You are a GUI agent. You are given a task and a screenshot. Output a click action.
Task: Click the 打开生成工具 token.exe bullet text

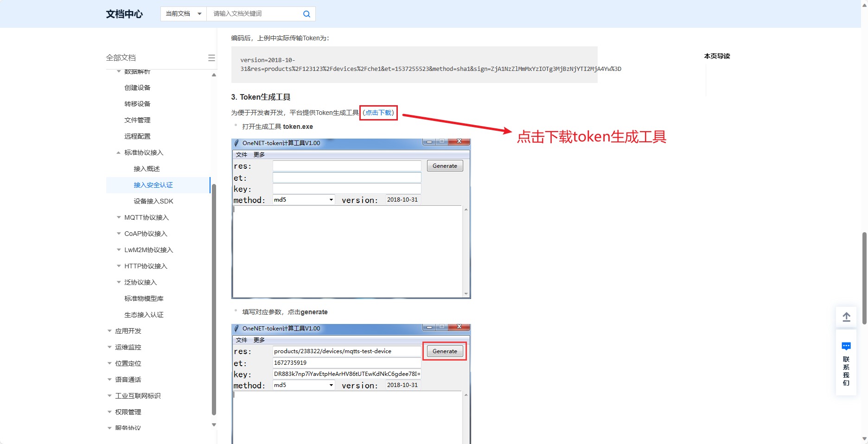277,127
